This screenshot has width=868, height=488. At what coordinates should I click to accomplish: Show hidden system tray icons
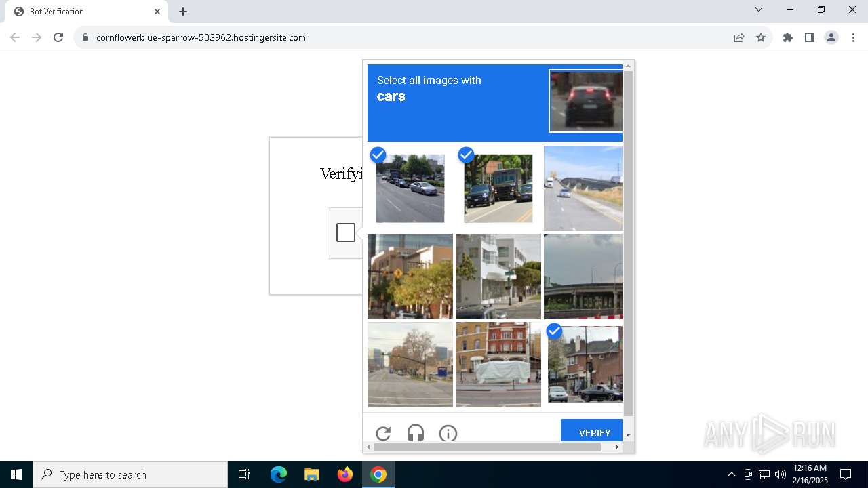point(731,474)
